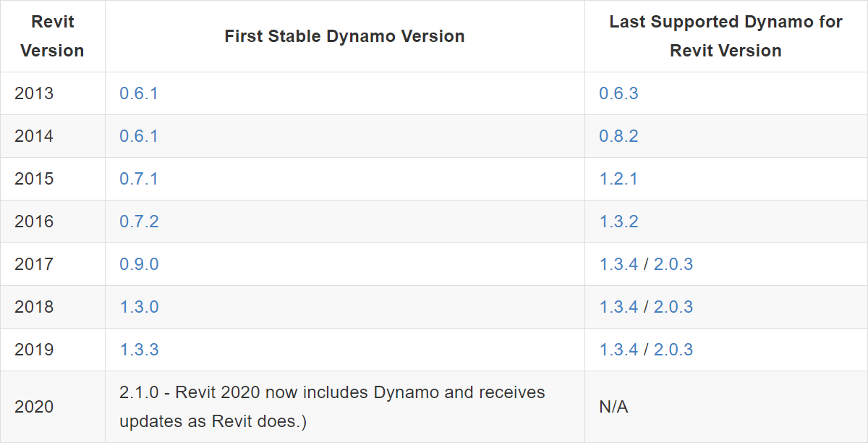Open the 1.3.2 last supported link
The image size is (868, 443).
click(618, 221)
